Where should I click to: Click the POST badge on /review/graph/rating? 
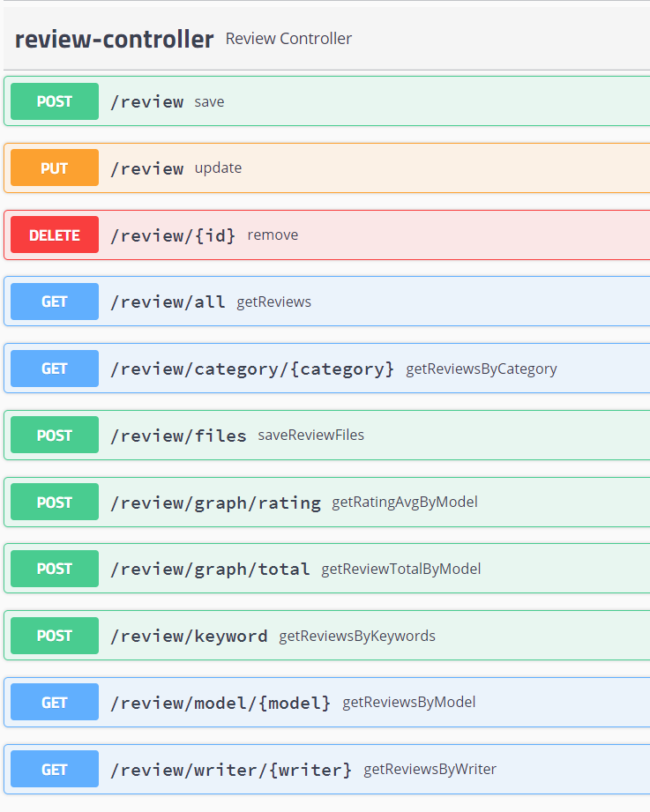coord(54,502)
